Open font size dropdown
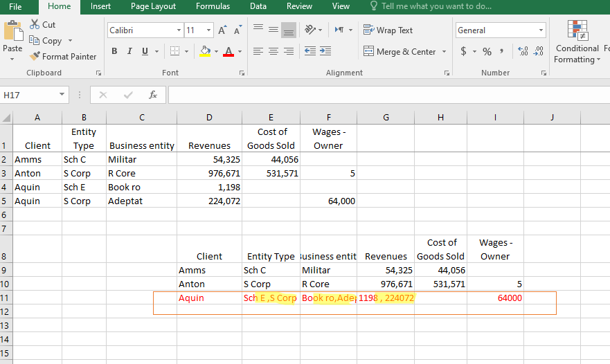 pyautogui.click(x=209, y=30)
